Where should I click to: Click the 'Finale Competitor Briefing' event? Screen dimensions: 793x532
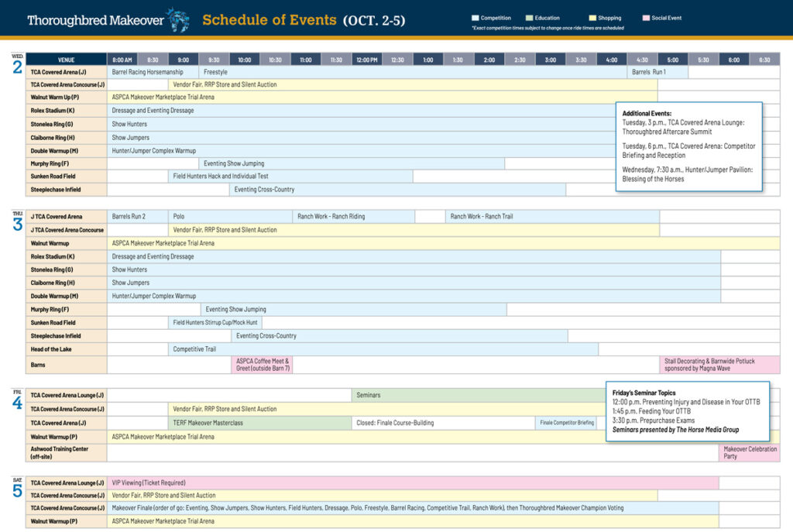tap(566, 423)
